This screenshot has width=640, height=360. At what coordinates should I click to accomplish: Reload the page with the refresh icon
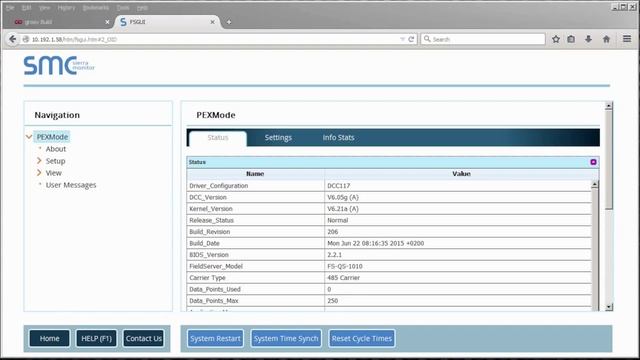[411, 39]
